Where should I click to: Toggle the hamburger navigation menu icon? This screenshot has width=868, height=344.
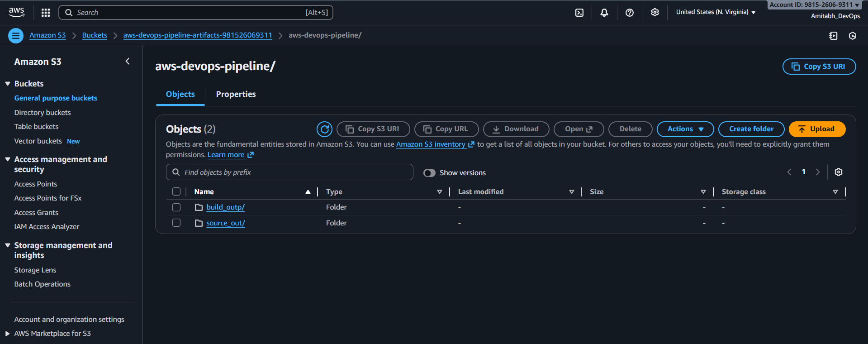tap(16, 35)
